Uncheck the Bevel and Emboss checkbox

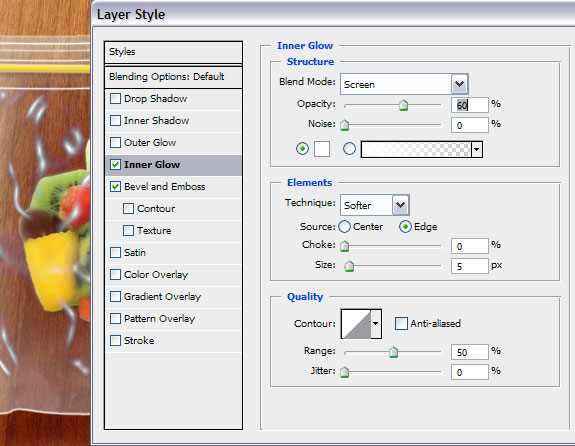[x=116, y=187]
